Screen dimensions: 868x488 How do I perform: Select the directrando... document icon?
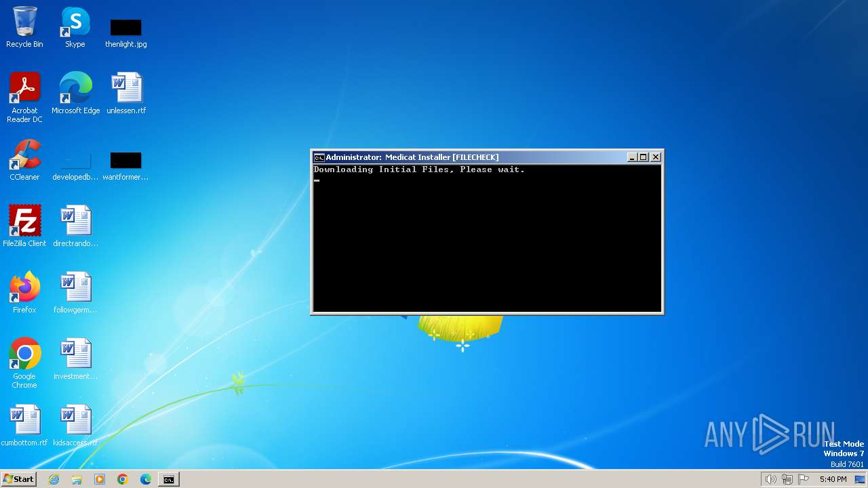point(75,226)
